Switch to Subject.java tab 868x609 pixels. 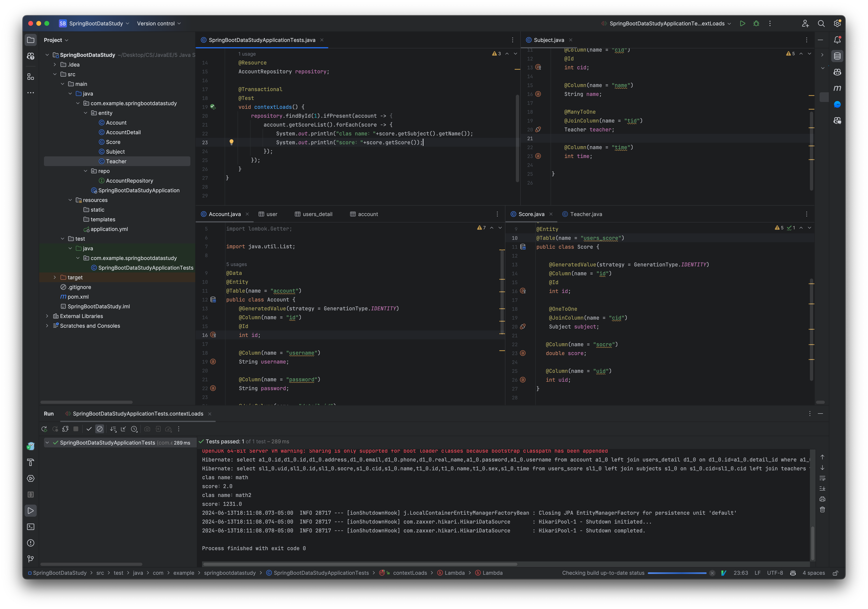549,40
